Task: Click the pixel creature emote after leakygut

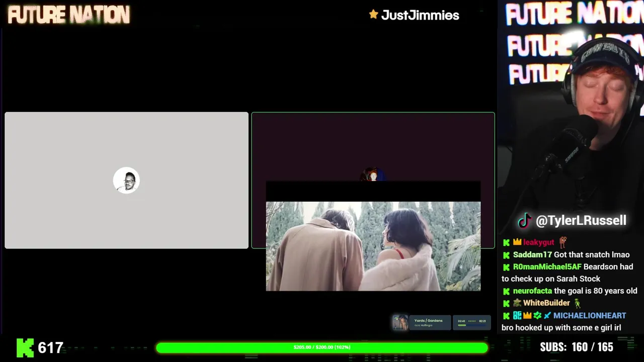Action: tap(562, 242)
